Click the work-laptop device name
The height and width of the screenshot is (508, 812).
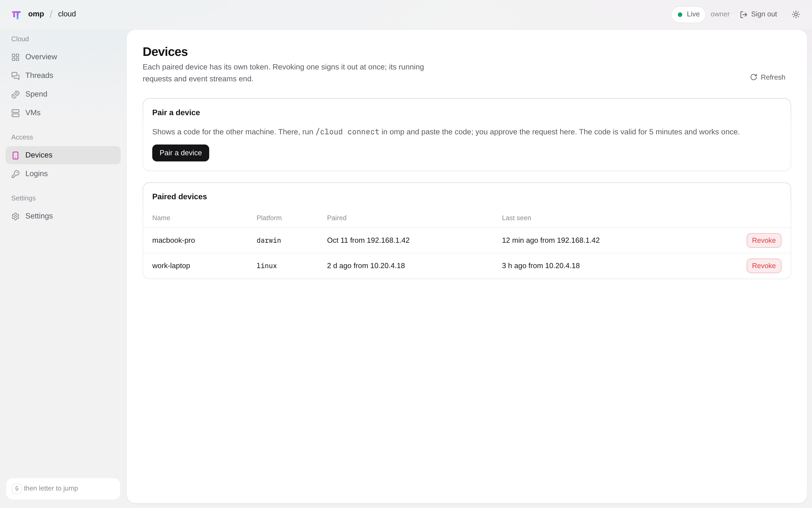[x=171, y=266]
